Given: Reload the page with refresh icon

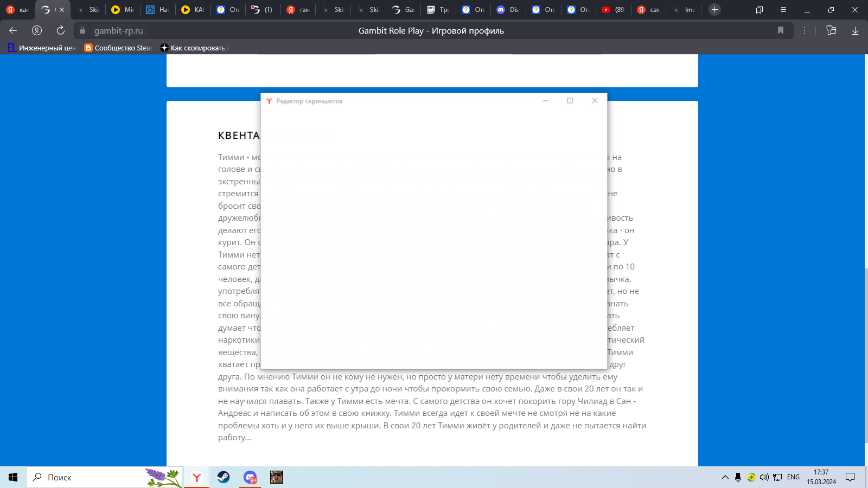Looking at the screenshot, I should point(61,30).
